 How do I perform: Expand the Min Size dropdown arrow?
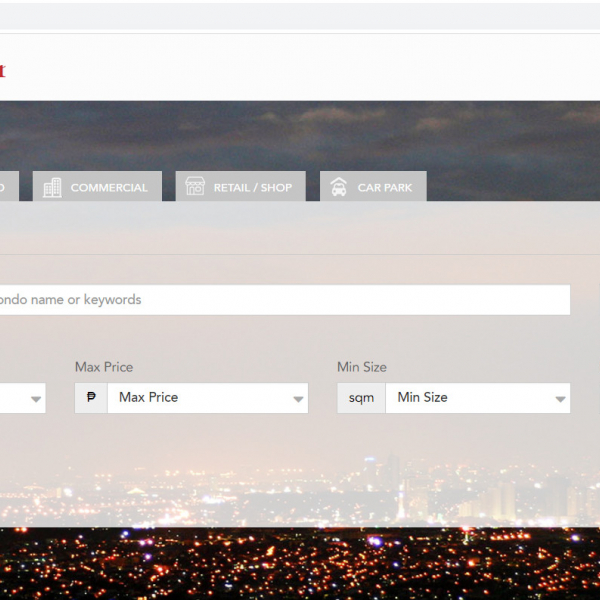coord(560,399)
